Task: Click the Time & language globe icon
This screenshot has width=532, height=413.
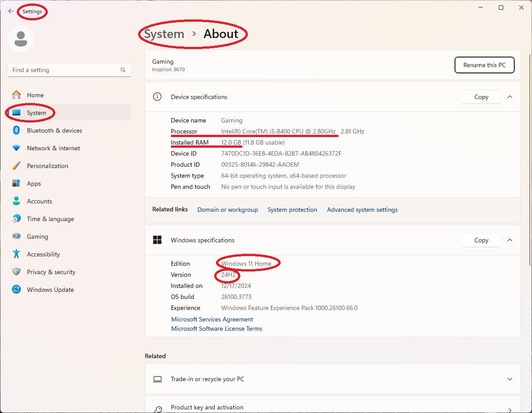Action: [16, 219]
